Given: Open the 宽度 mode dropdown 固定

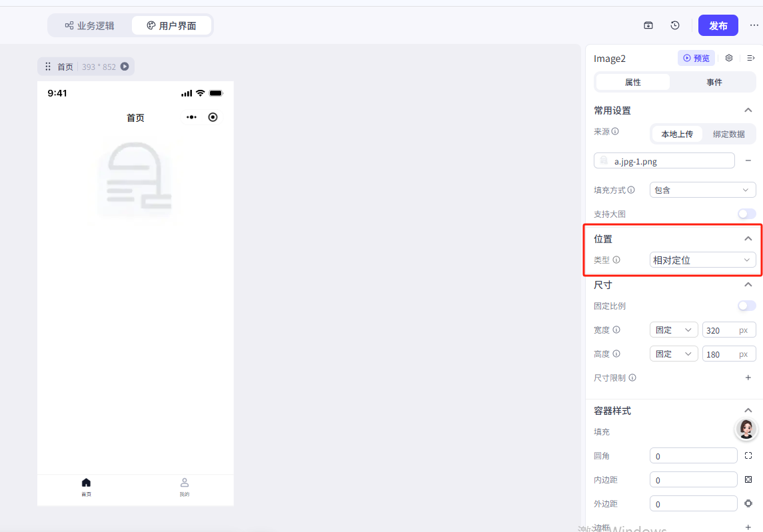Looking at the screenshot, I should pos(673,330).
